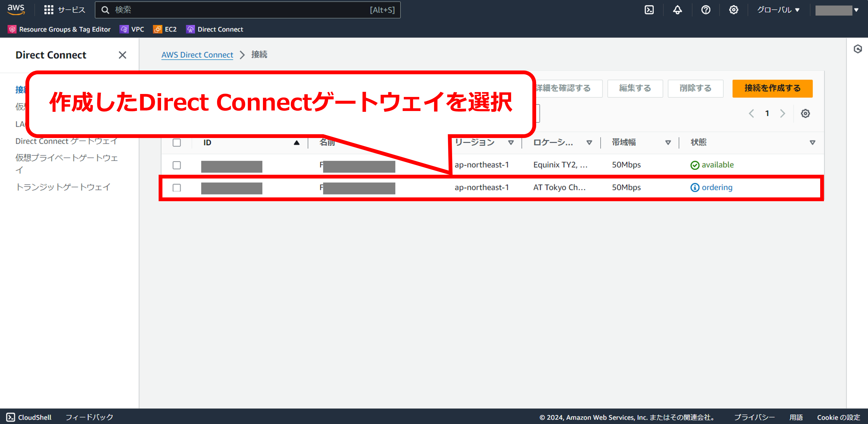Open the 帯域幅 column filter arrow

pos(668,142)
